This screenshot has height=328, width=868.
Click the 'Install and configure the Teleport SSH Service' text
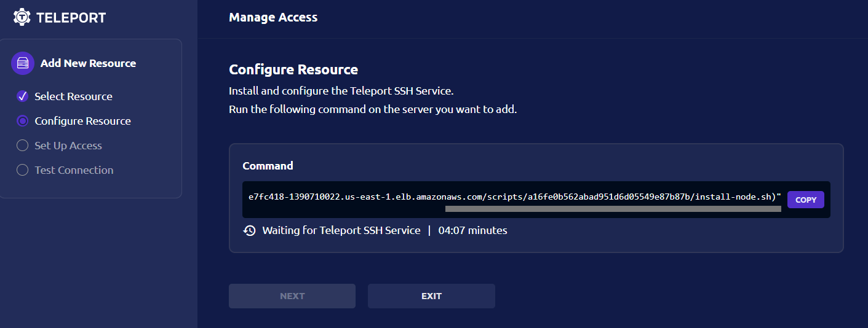tap(341, 91)
